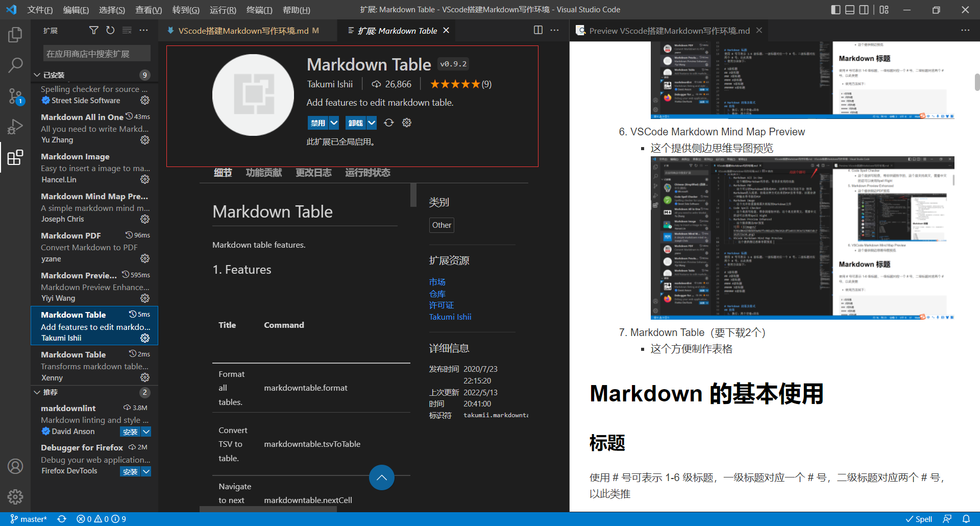Install Debugger for Firefox extension
This screenshot has height=526, width=980.
(x=130, y=471)
